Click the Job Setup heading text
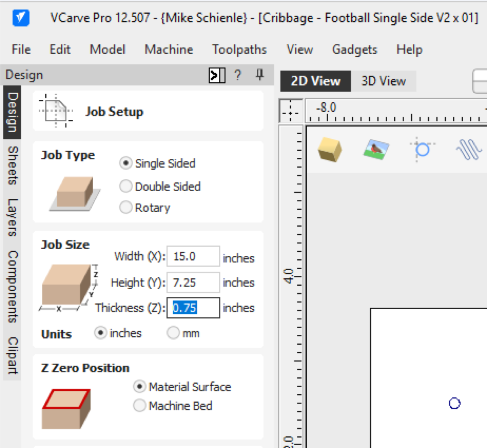487x448 pixels. point(114,112)
